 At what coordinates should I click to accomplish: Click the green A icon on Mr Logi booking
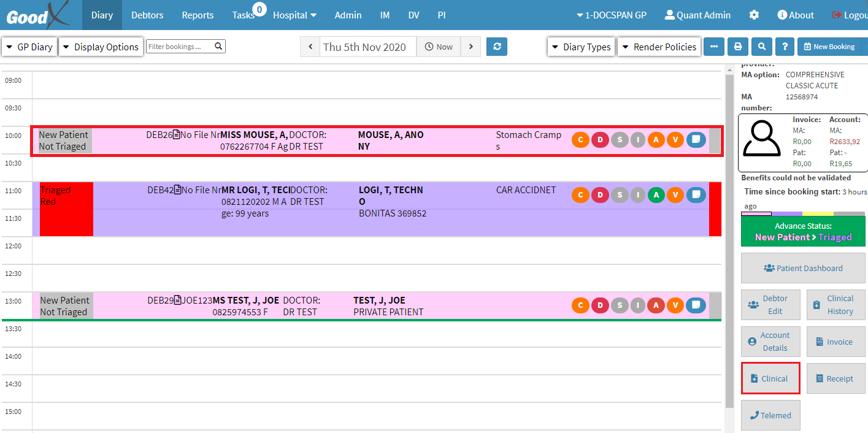[656, 195]
